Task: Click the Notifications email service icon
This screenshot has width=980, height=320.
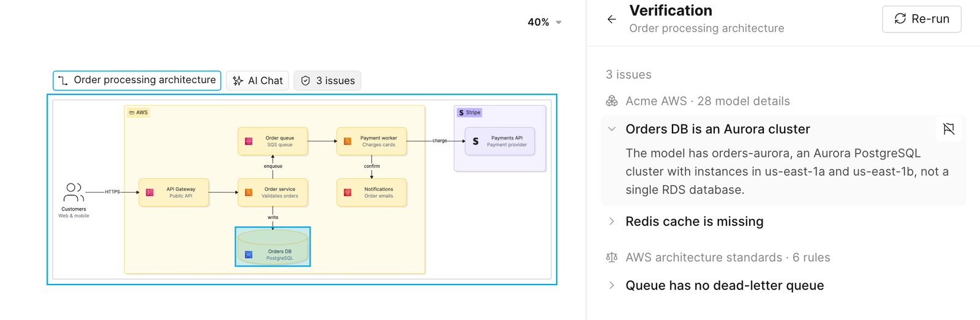Action: pos(347,192)
